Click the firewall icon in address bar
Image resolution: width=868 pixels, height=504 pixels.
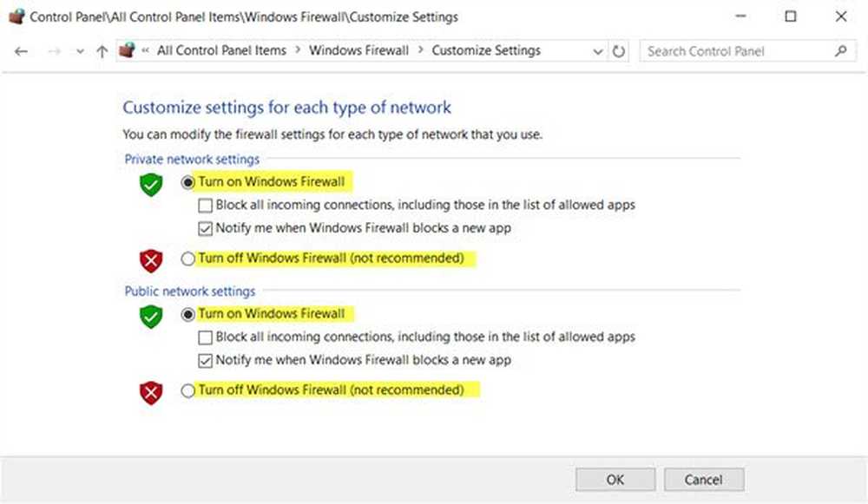click(x=128, y=50)
